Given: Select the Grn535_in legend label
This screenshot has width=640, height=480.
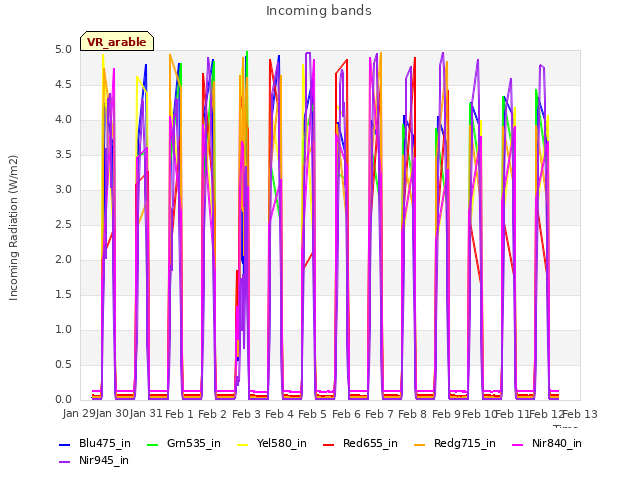Looking at the screenshot, I should tap(194, 443).
